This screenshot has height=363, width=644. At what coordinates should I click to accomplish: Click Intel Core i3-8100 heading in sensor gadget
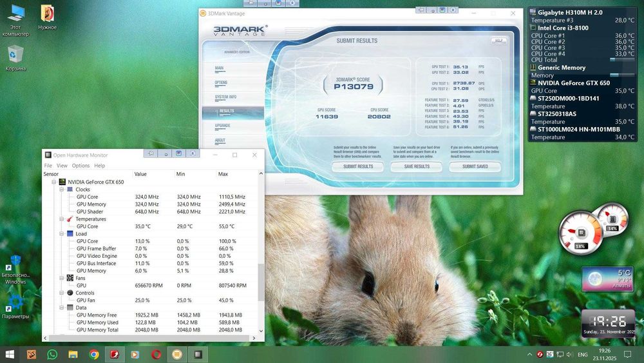(563, 28)
